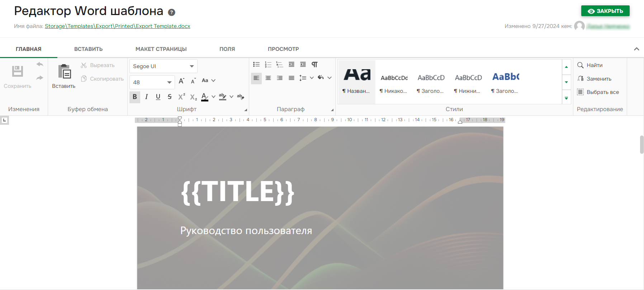Click the Cut (Вырезать) scissors icon
The image size is (644, 290).
click(x=84, y=65)
